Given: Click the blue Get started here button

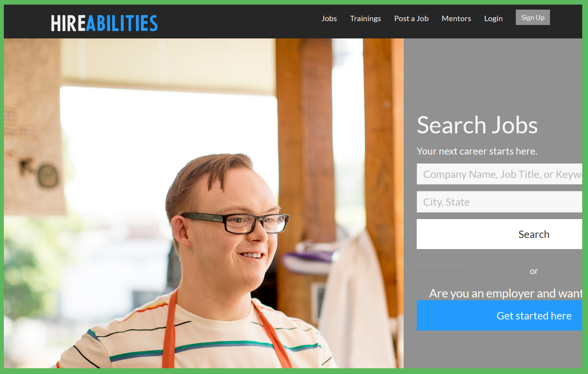Looking at the screenshot, I should (499, 316).
